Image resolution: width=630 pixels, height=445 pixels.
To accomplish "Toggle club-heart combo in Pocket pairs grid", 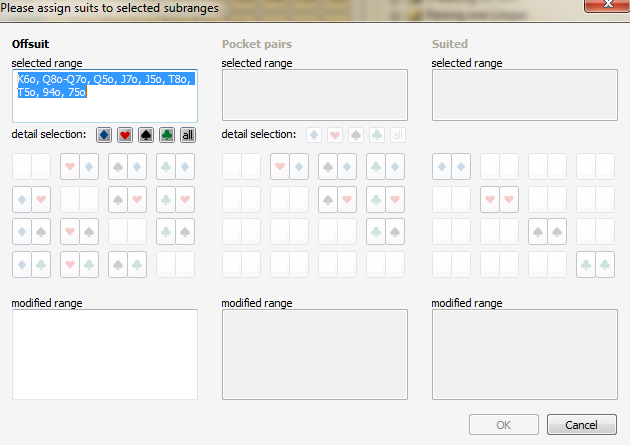I will coord(385,199).
